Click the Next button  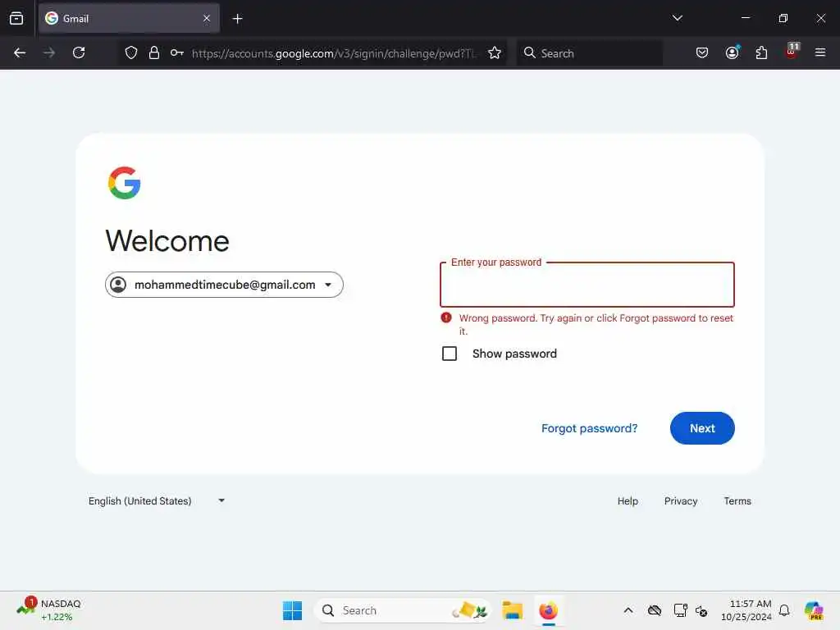click(702, 428)
